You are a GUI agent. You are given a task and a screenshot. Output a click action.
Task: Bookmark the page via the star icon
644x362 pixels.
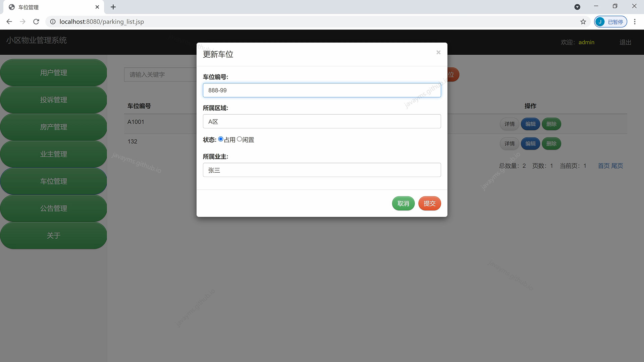(583, 21)
